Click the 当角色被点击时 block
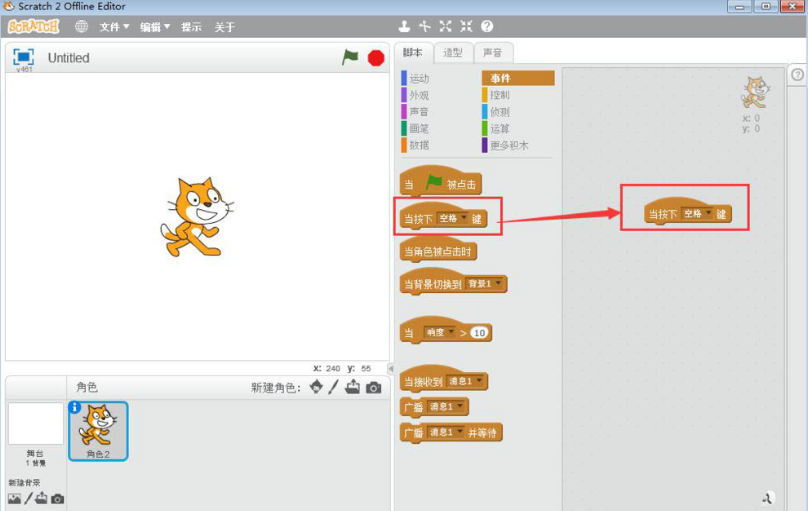 tap(439, 249)
